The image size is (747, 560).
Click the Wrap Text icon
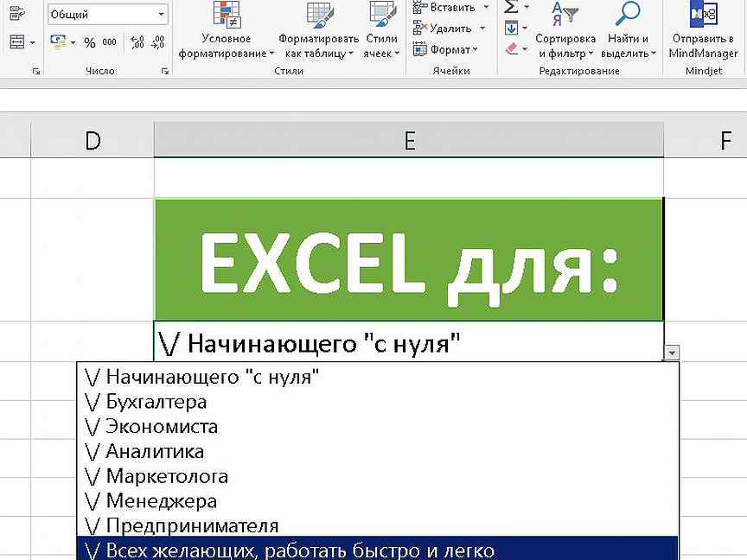pyautogui.click(x=17, y=13)
